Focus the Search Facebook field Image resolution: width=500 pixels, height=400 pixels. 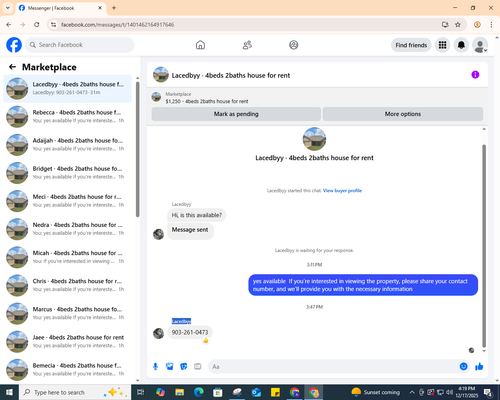pyautogui.click(x=80, y=45)
